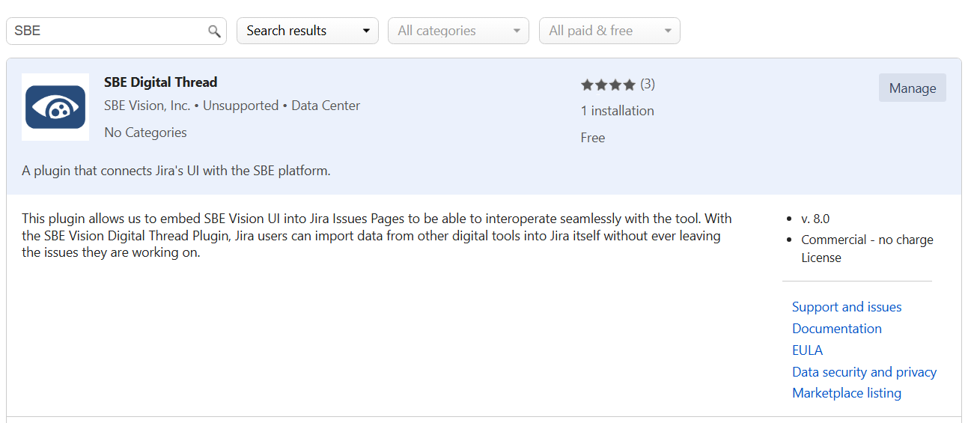Open the Documentation link
The height and width of the screenshot is (423, 980).
836,329
